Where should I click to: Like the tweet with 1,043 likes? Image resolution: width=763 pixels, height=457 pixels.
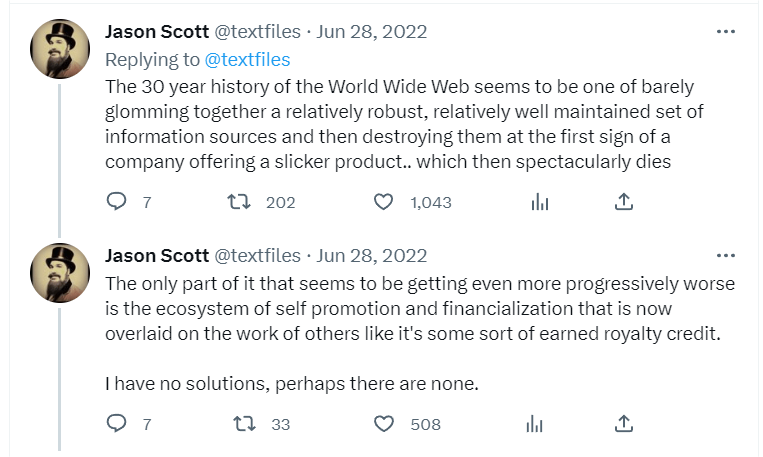point(383,202)
